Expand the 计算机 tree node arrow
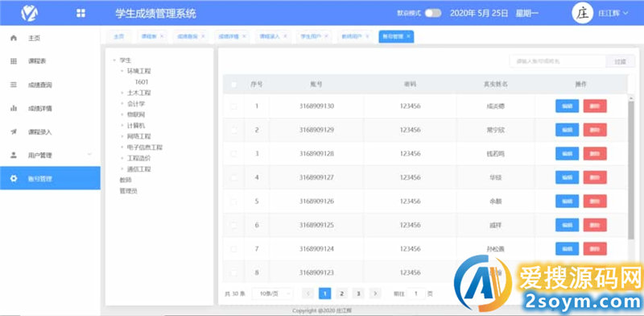644x316 pixels. click(122, 126)
